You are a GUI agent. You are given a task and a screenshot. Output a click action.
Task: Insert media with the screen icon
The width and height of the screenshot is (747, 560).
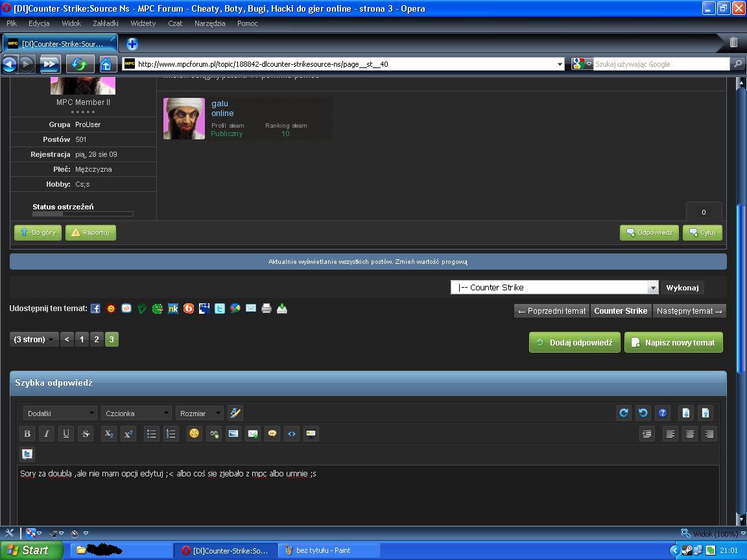[311, 434]
